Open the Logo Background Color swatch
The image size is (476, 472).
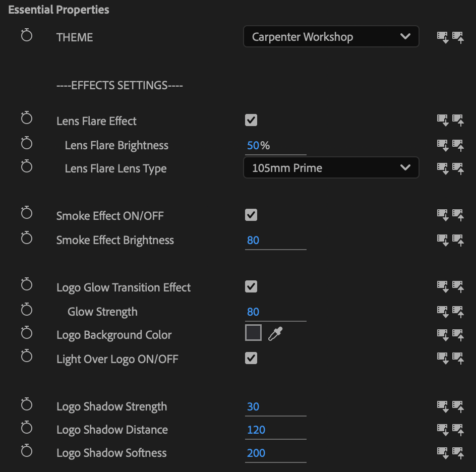[x=253, y=333]
